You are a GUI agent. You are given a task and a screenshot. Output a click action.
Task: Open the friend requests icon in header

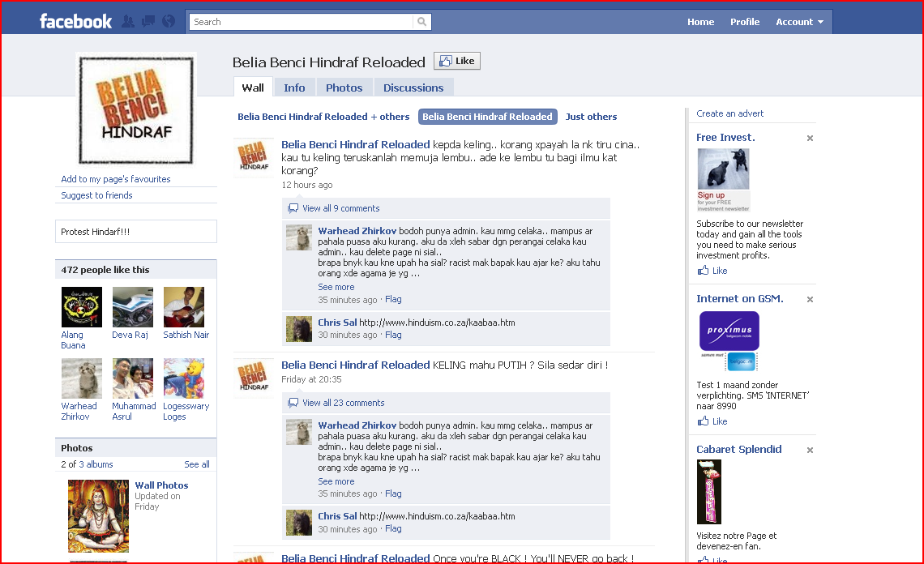click(x=128, y=22)
